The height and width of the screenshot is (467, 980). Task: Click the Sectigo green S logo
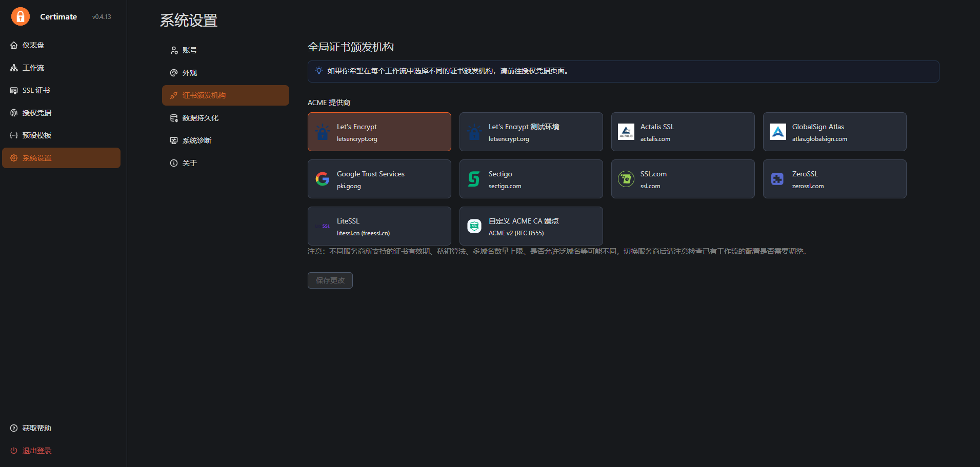[474, 179]
